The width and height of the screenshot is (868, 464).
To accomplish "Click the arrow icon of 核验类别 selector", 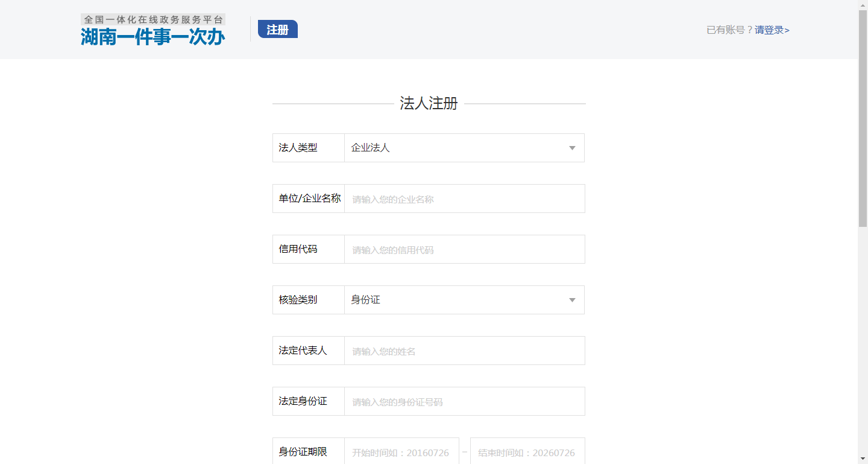I will tap(572, 300).
